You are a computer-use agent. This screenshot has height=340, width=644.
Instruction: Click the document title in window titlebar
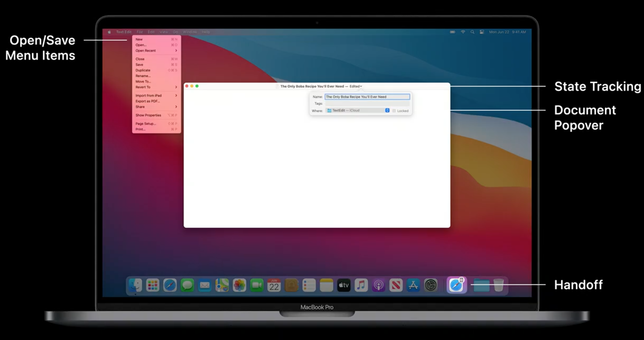point(312,86)
